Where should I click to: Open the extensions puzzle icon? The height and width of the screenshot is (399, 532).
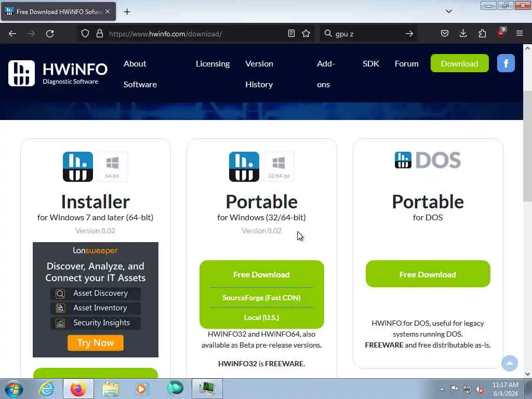482,34
